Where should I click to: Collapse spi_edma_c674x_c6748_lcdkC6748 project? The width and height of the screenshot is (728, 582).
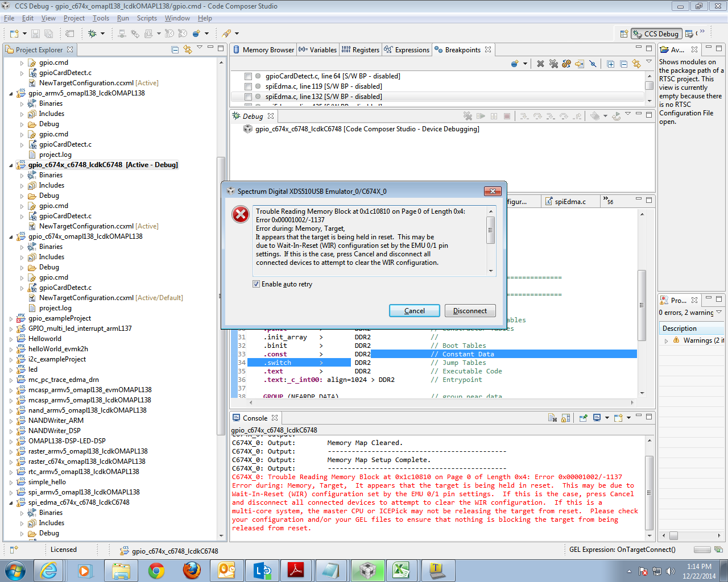click(x=11, y=502)
